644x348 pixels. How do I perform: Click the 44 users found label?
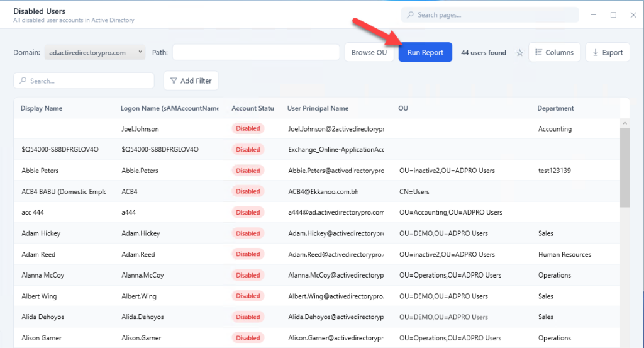point(484,53)
